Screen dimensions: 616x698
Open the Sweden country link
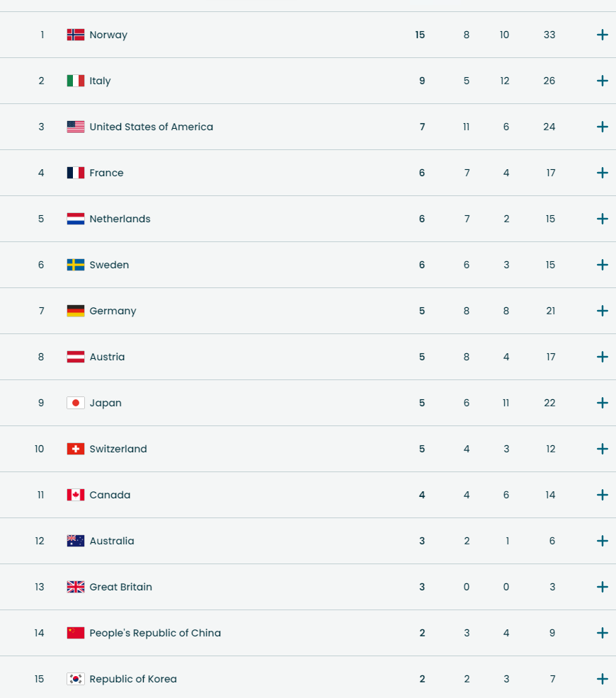tap(109, 265)
